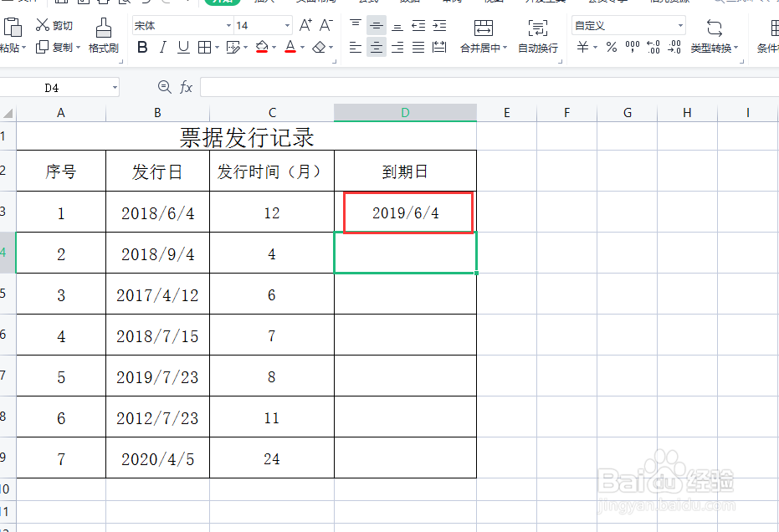Click inside the formula bar input
This screenshot has width=779, height=532.
[489, 88]
